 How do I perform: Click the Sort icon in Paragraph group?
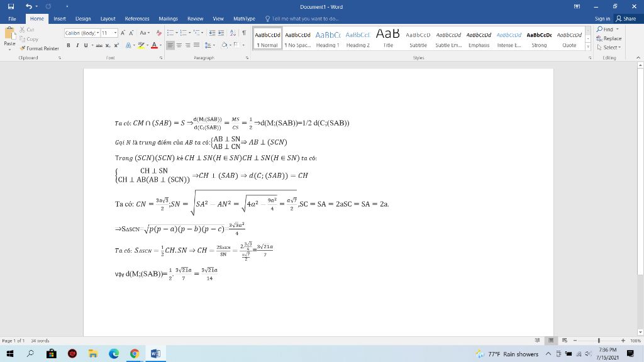click(233, 33)
